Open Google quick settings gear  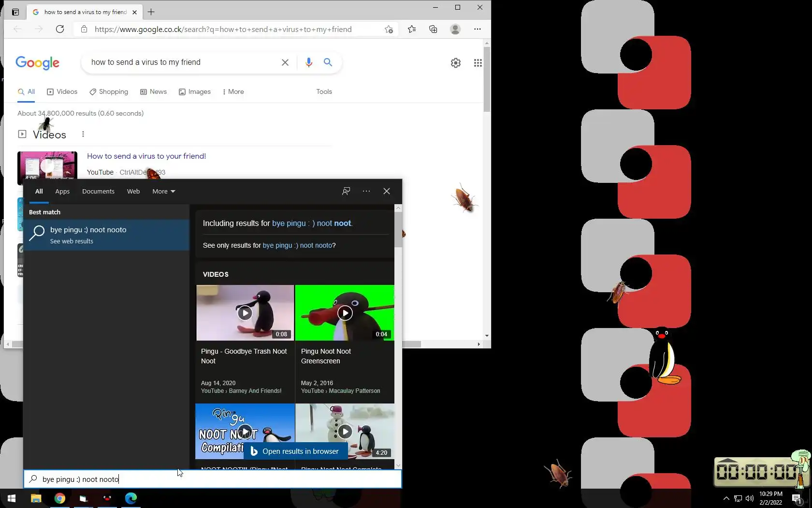pos(456,63)
